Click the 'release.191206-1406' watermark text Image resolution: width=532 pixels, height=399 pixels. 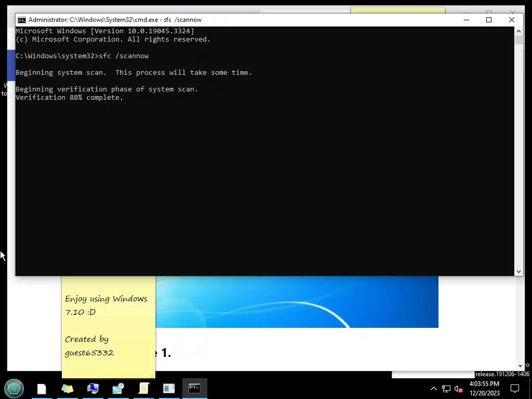click(x=502, y=374)
